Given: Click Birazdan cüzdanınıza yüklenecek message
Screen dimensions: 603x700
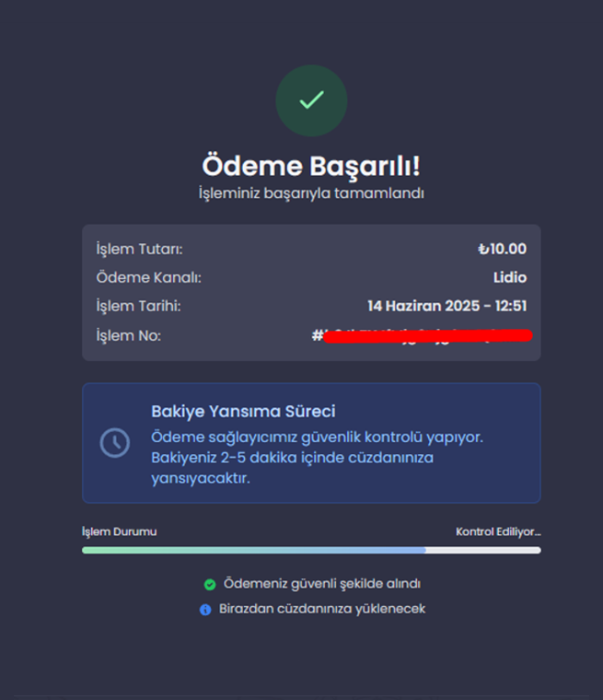Looking at the screenshot, I should point(322,609).
